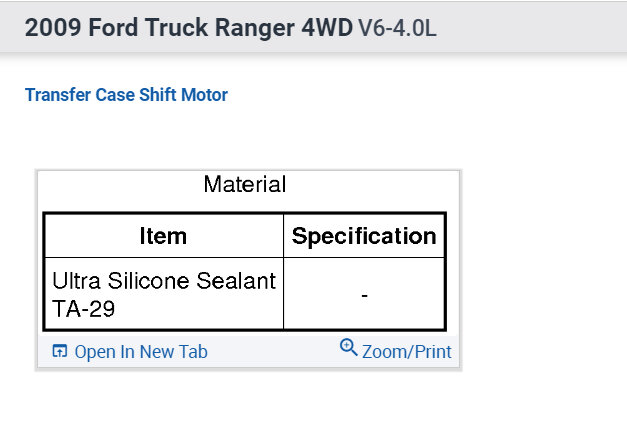Click the Open In New Tab icon
The width and height of the screenshot is (627, 431).
pyautogui.click(x=59, y=352)
